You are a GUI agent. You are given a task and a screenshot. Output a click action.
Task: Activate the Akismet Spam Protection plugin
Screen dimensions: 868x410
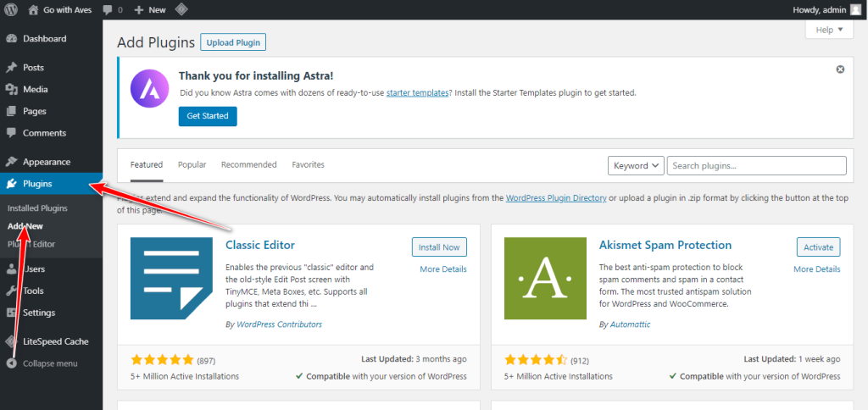819,247
